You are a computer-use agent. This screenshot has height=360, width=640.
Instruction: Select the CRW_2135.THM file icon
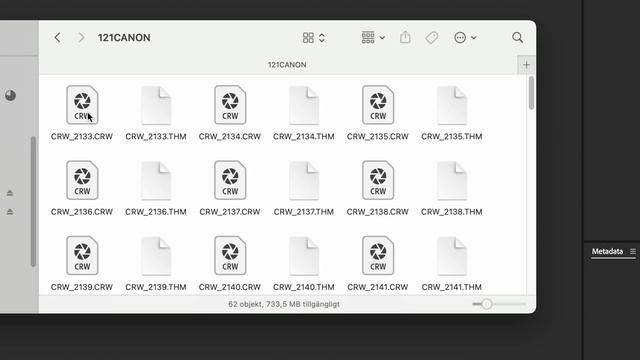pyautogui.click(x=452, y=105)
